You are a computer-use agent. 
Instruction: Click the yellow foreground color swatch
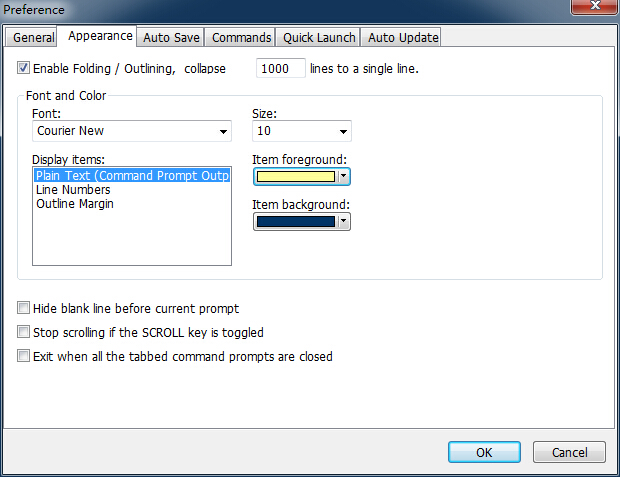(x=295, y=177)
